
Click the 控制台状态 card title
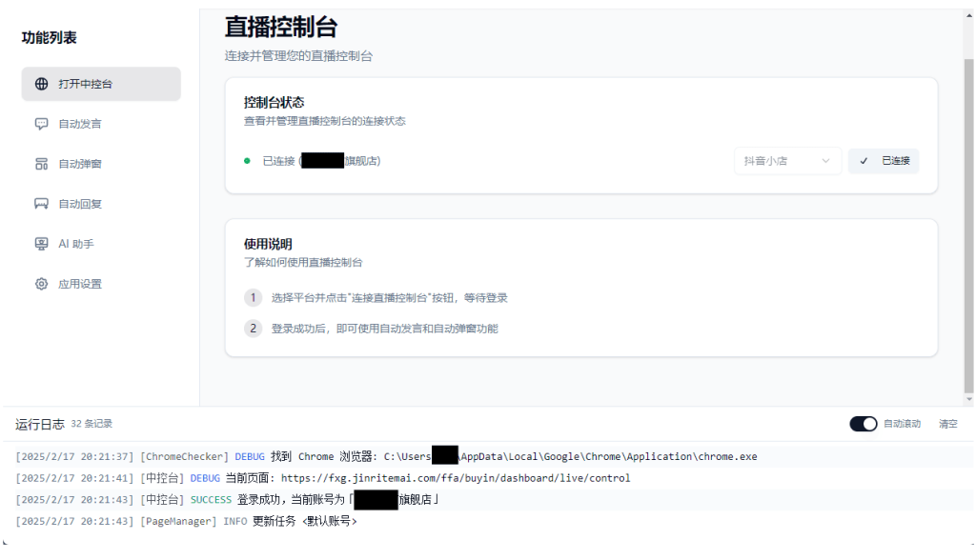[x=274, y=103]
